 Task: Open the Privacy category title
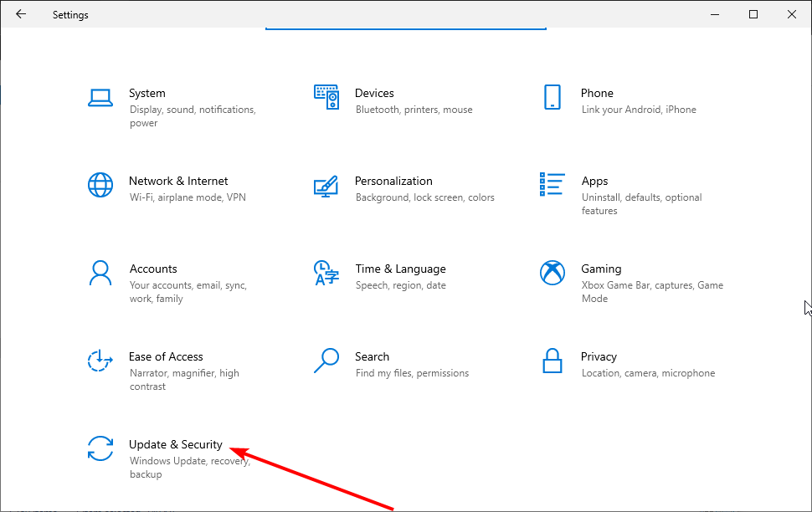point(599,356)
